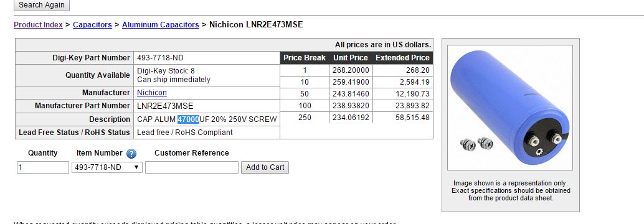Click the unit price 268.20000 cell

(351, 70)
